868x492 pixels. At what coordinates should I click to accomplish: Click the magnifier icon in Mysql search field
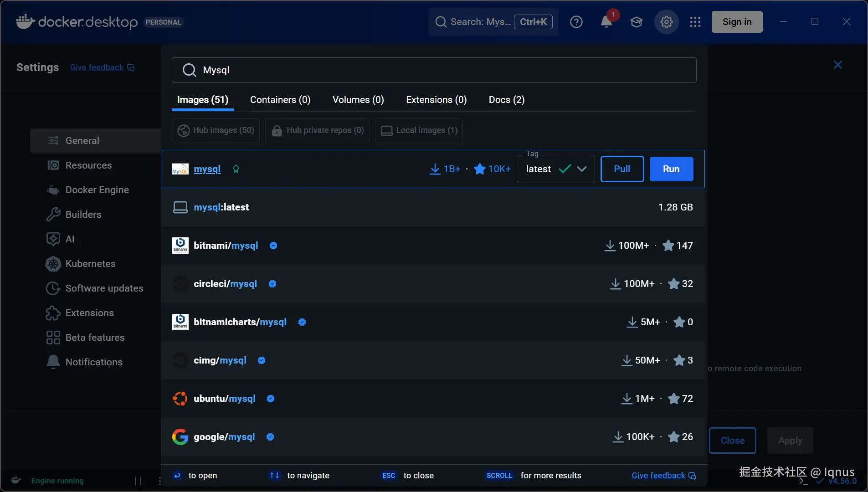click(189, 70)
